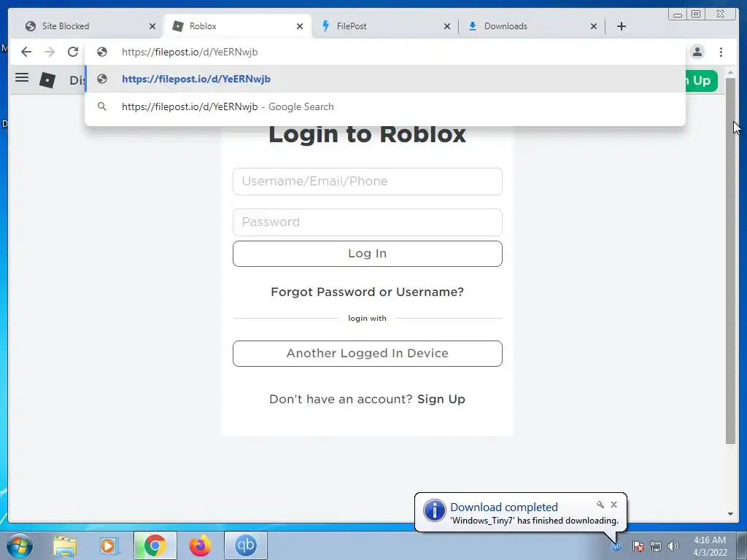The width and height of the screenshot is (747, 560).
Task: Click the Log In button
Action: 368,253
